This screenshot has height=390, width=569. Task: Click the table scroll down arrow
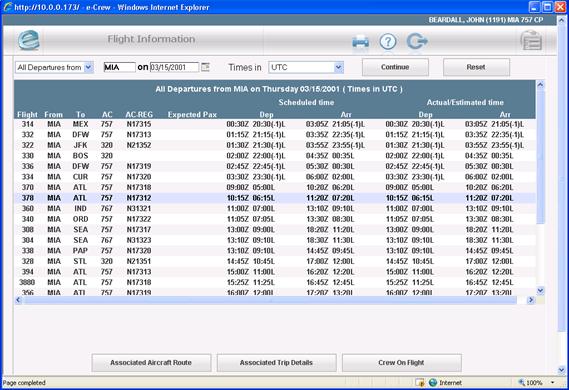(x=540, y=290)
